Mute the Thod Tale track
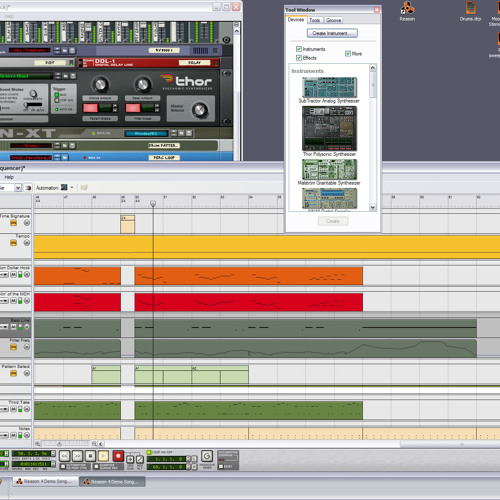The height and width of the screenshot is (500, 500). pos(13,409)
